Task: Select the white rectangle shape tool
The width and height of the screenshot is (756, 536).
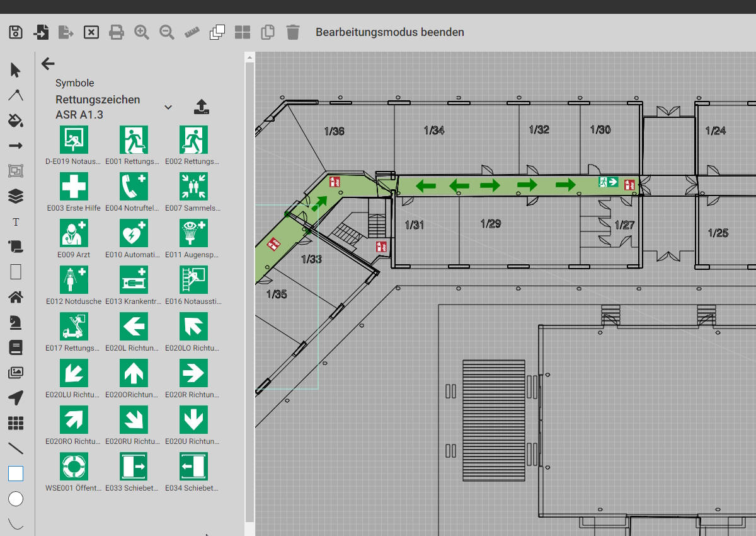Action: (16, 474)
